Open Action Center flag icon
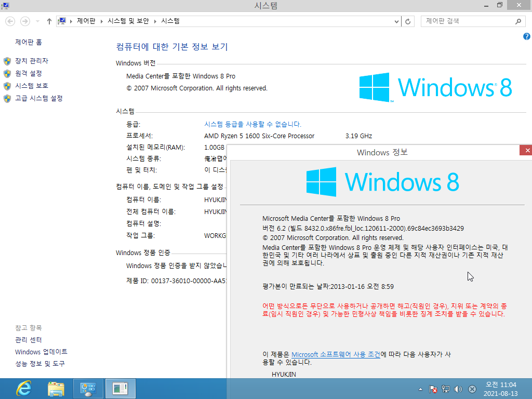532x399 pixels. coord(433,389)
